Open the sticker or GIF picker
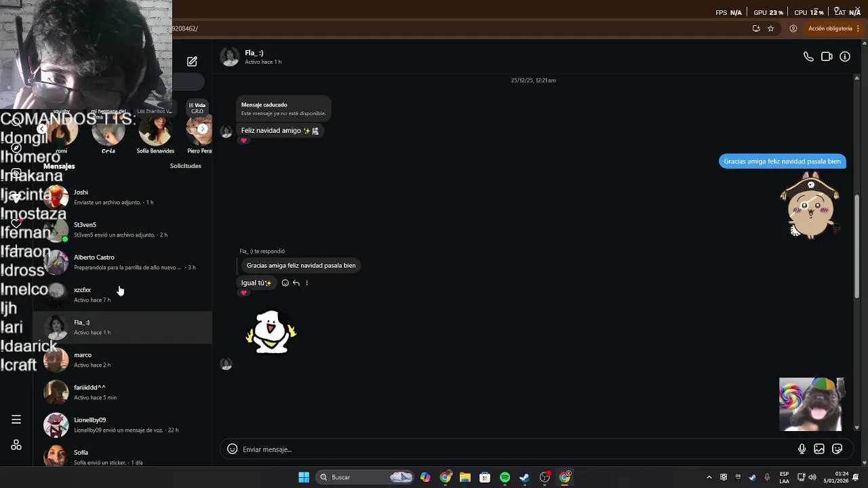Image resolution: width=868 pixels, height=488 pixels. tap(837, 449)
